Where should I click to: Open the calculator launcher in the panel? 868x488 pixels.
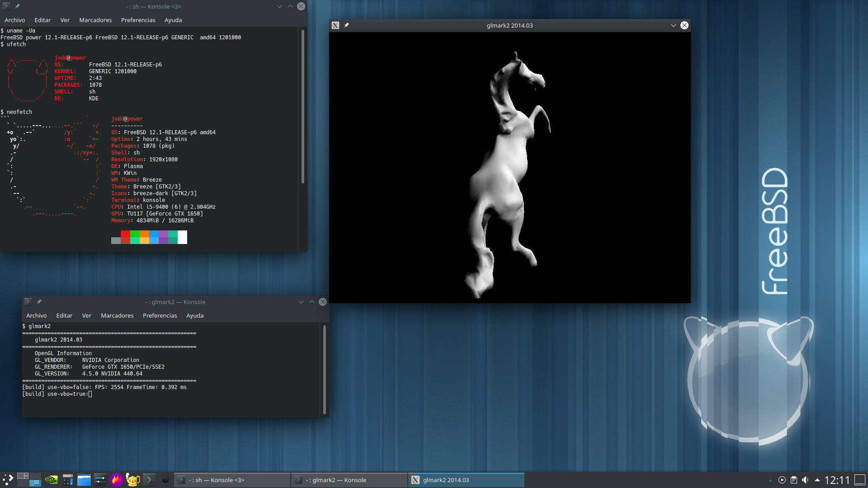tap(68, 480)
